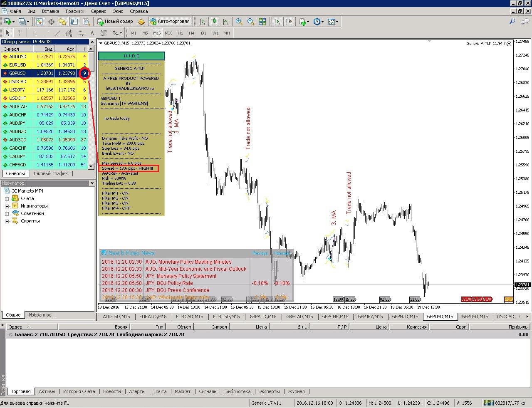
Task: Draw a trendline tool
Action: tap(57, 33)
